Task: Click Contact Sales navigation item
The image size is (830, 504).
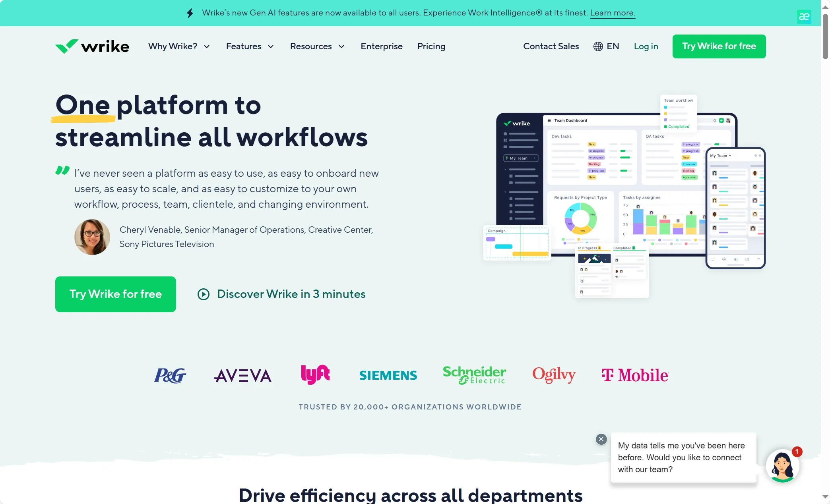Action: [551, 46]
